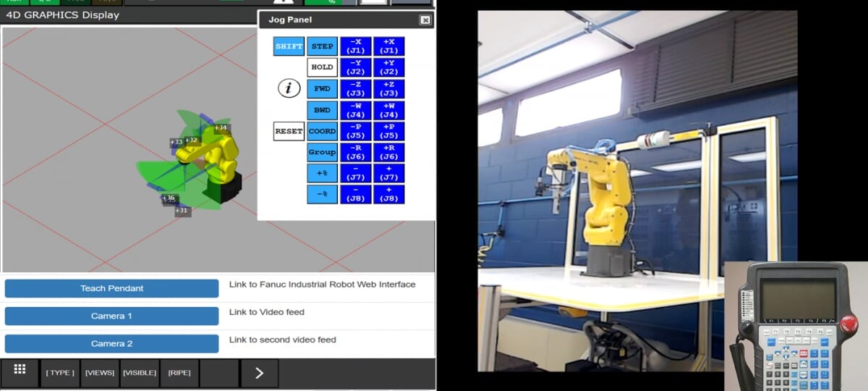The image size is (868, 391).
Task: Open the [VISIBLE] menu
Action: [140, 373]
